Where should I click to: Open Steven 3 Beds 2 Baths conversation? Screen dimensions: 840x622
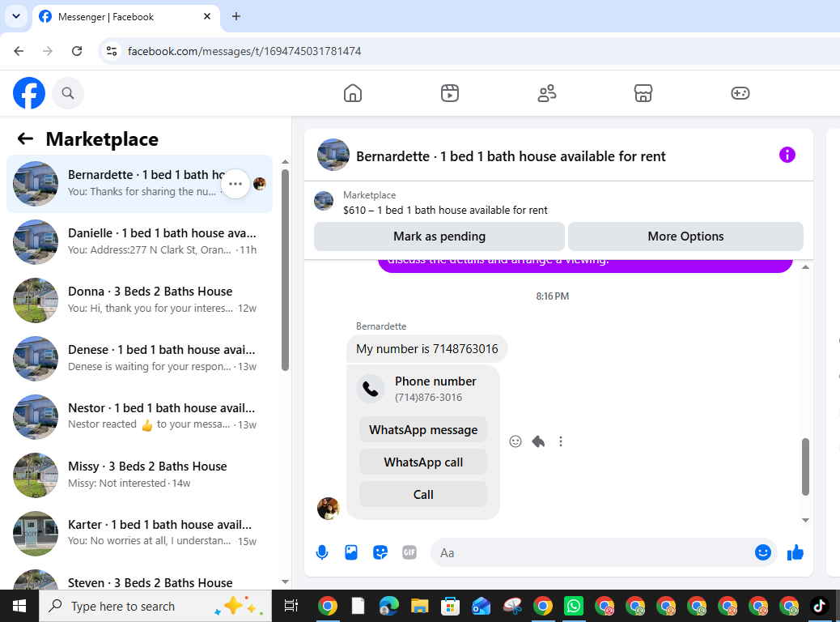[x=139, y=579]
